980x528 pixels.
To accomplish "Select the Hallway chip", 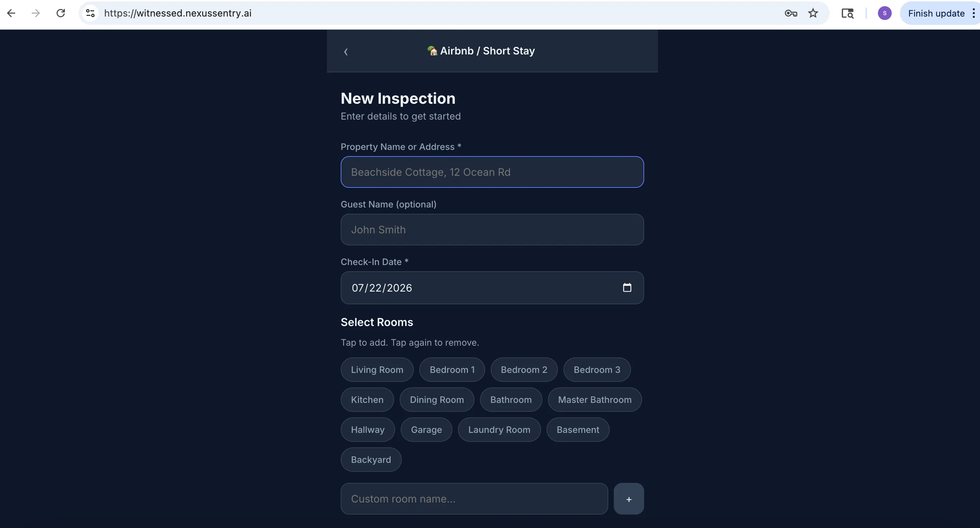I will 368,430.
